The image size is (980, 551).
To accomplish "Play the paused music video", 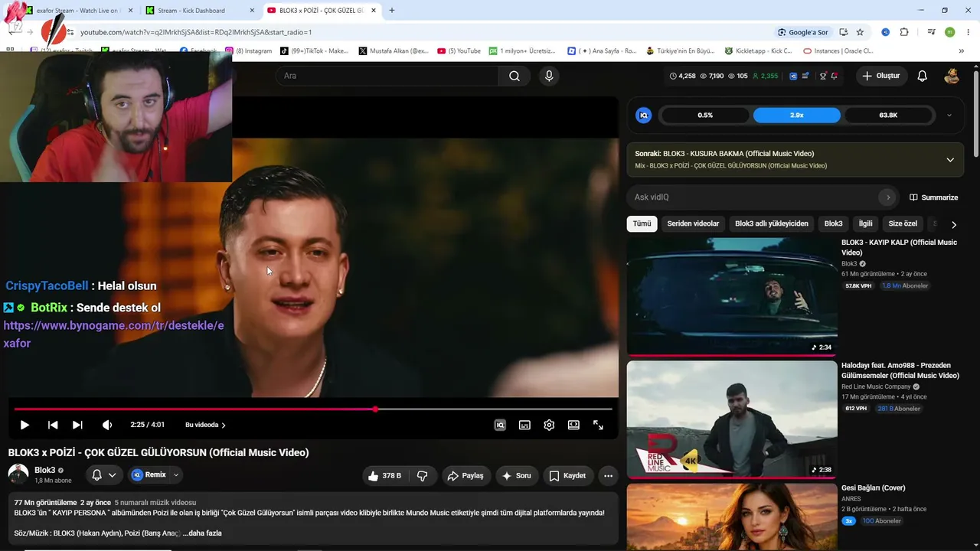I will click(x=24, y=425).
